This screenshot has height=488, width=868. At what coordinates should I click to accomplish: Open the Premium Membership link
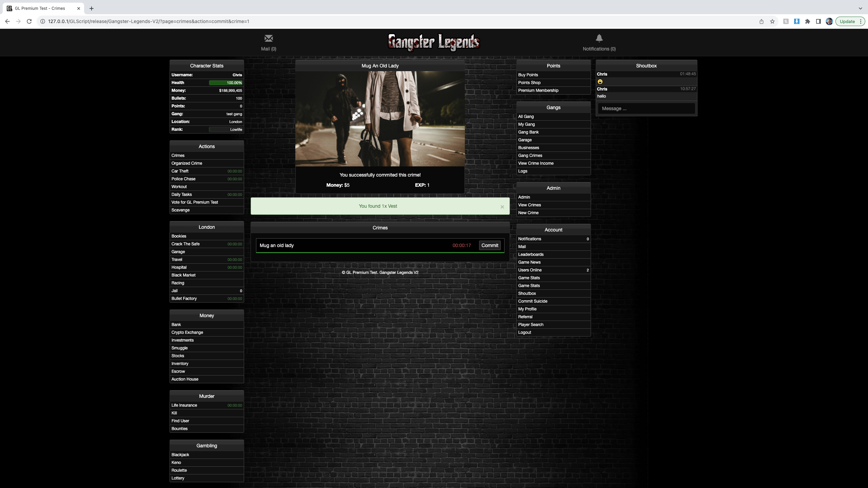[x=538, y=90]
